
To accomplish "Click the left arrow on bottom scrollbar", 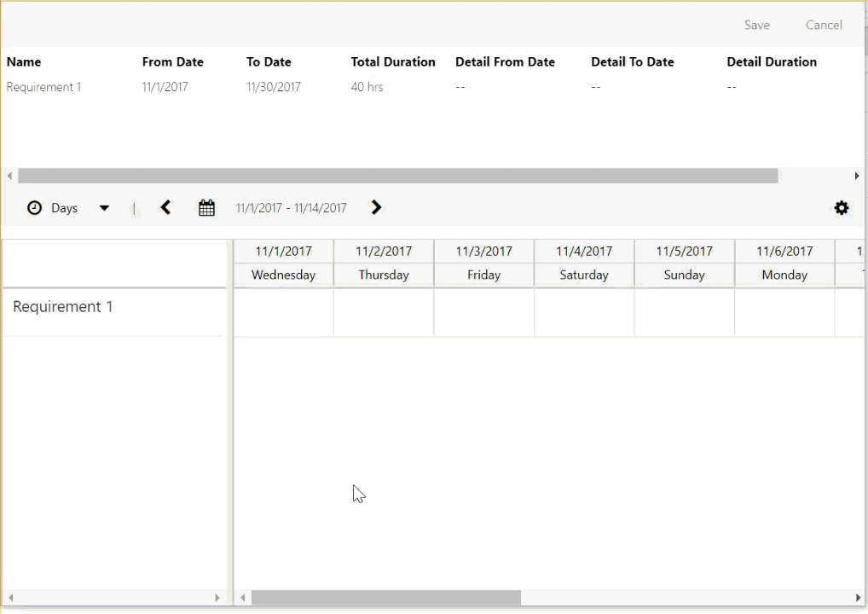I will 243,598.
